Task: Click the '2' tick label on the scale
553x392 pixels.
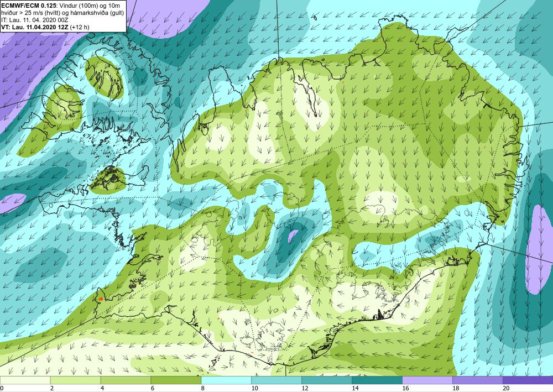Action: (x=52, y=388)
